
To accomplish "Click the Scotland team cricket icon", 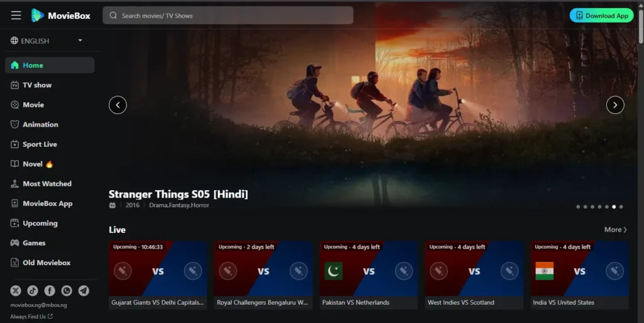I will 509,271.
